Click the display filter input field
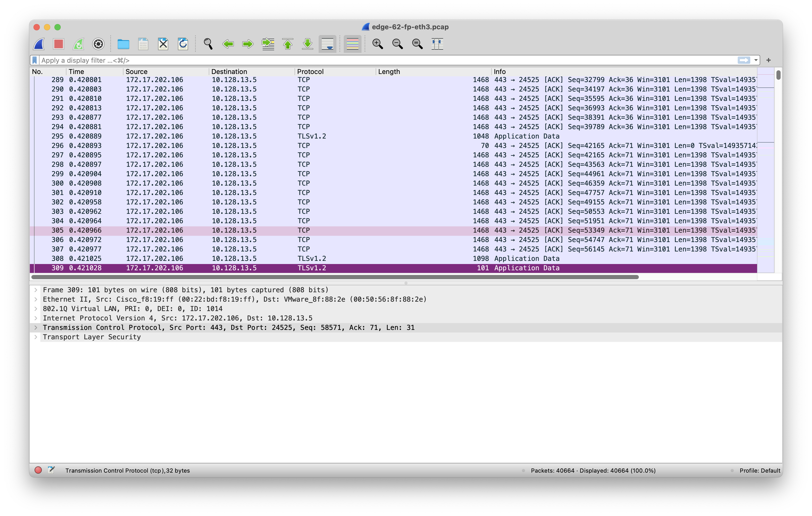 tap(388, 60)
